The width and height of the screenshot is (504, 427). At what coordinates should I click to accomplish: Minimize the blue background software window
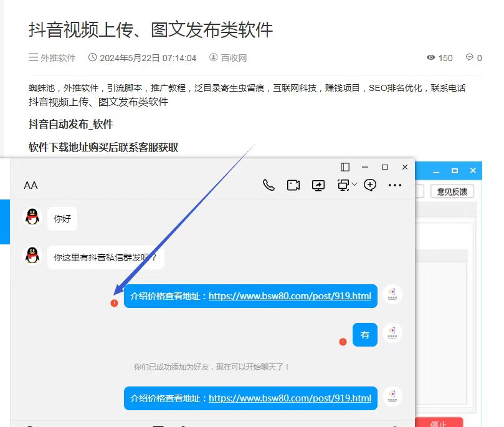(436, 171)
